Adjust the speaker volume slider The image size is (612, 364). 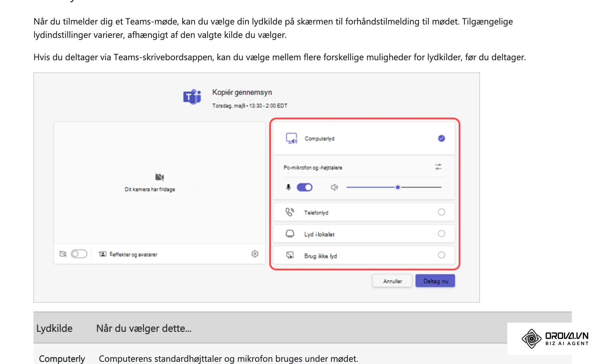(x=394, y=187)
